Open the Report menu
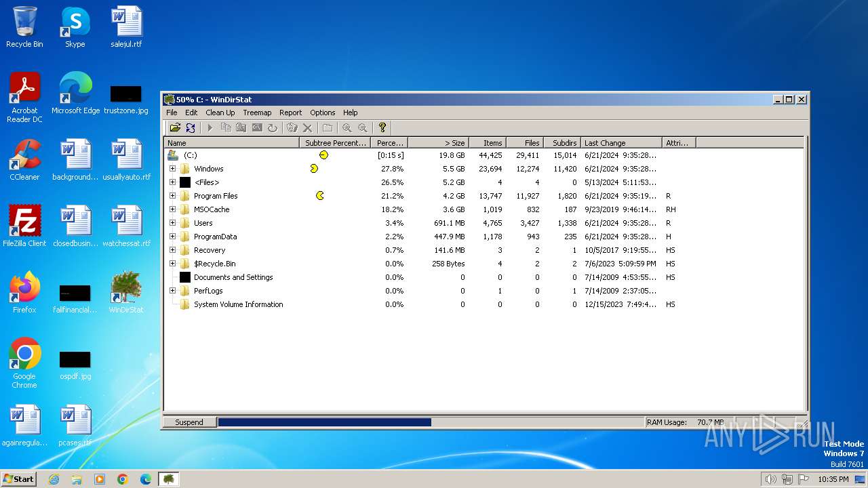868x488 pixels. 290,113
